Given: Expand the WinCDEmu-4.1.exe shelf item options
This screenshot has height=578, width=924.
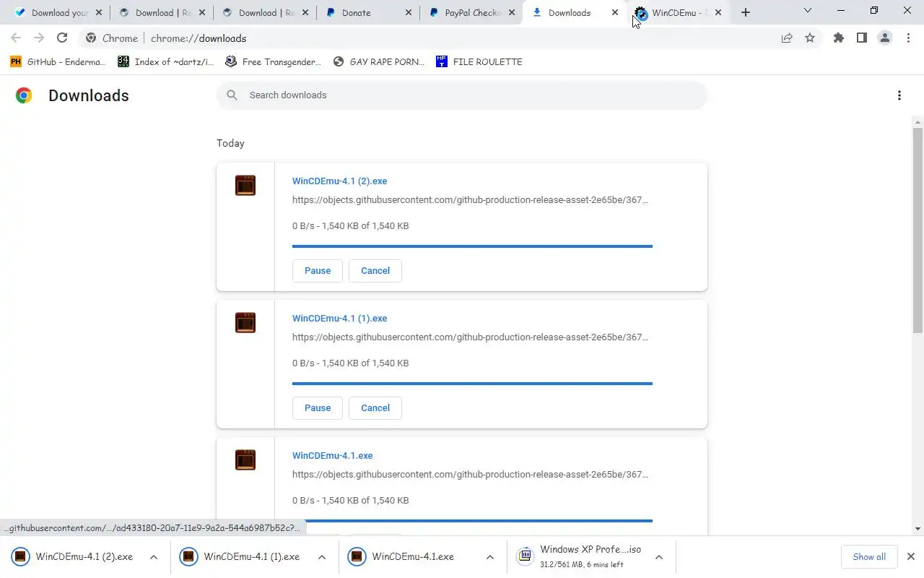Looking at the screenshot, I should pos(490,557).
